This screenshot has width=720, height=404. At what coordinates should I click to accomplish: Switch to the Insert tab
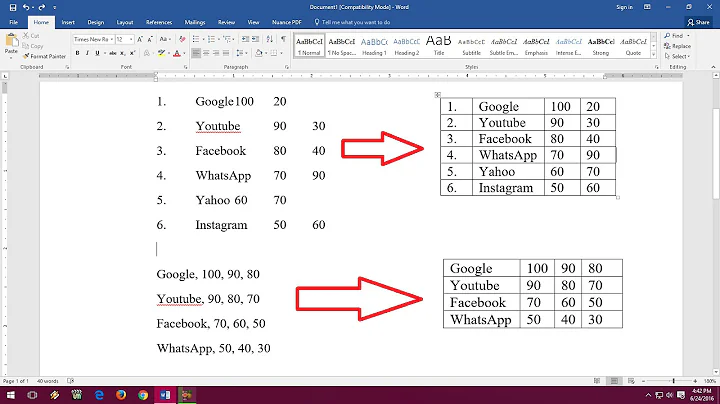68,22
